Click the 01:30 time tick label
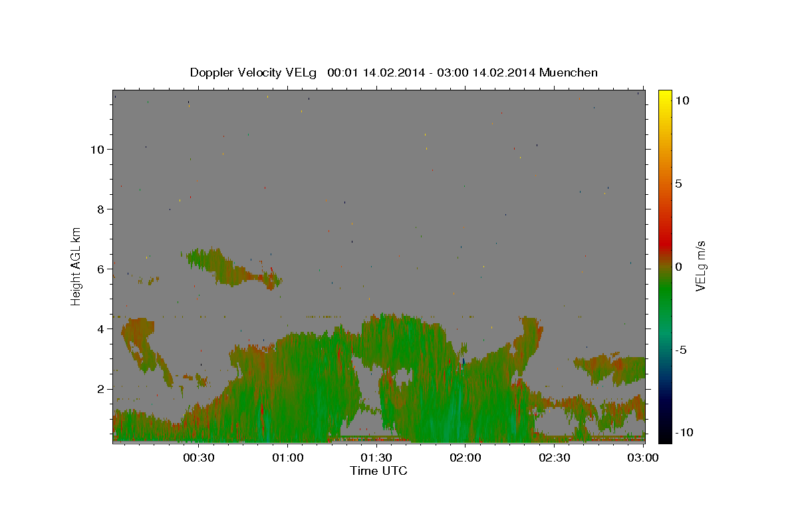This screenshot has width=798, height=532. tap(376, 458)
